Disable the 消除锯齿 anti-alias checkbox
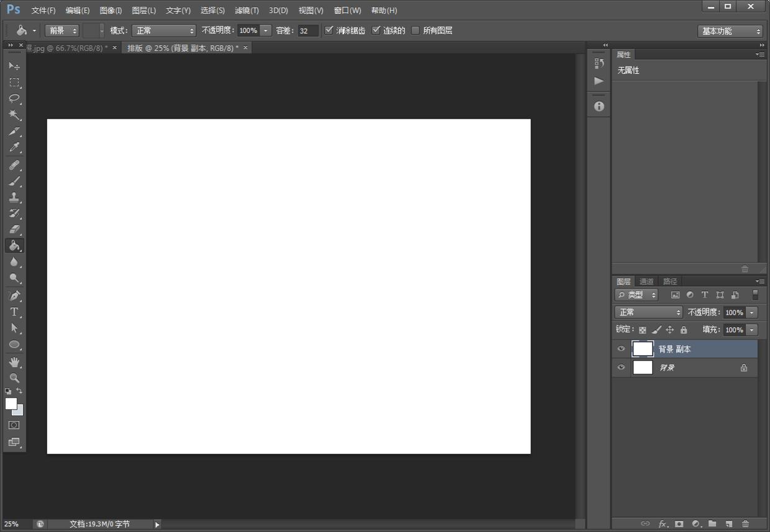770x532 pixels. pos(329,30)
